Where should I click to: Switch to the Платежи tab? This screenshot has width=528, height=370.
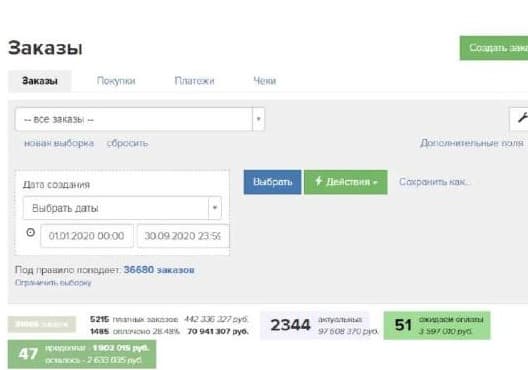194,81
